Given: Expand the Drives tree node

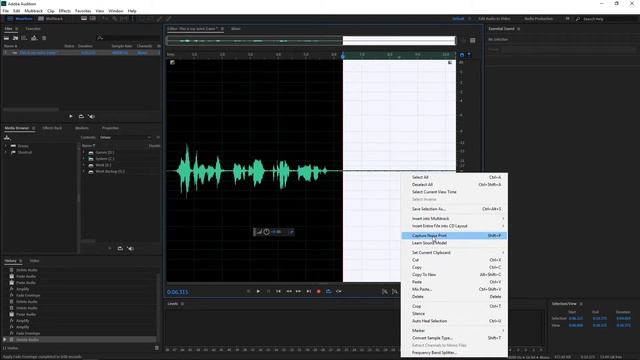Looking at the screenshot, I should [x=6, y=146].
